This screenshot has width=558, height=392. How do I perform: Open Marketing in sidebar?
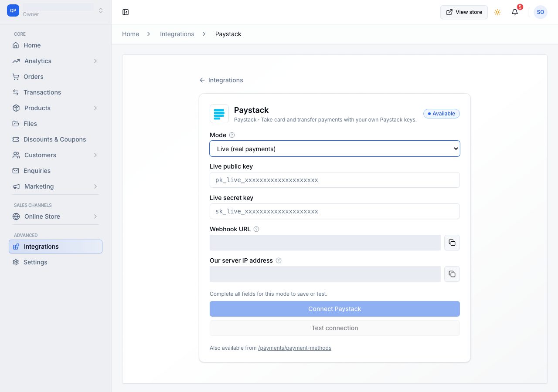pos(55,186)
